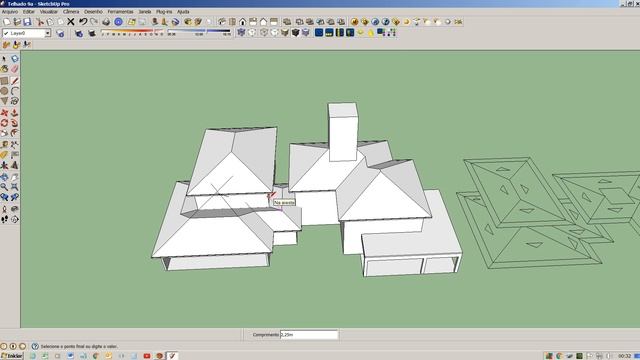The height and width of the screenshot is (360, 640).
Task: Open the Arquivo menu
Action: (x=9, y=12)
